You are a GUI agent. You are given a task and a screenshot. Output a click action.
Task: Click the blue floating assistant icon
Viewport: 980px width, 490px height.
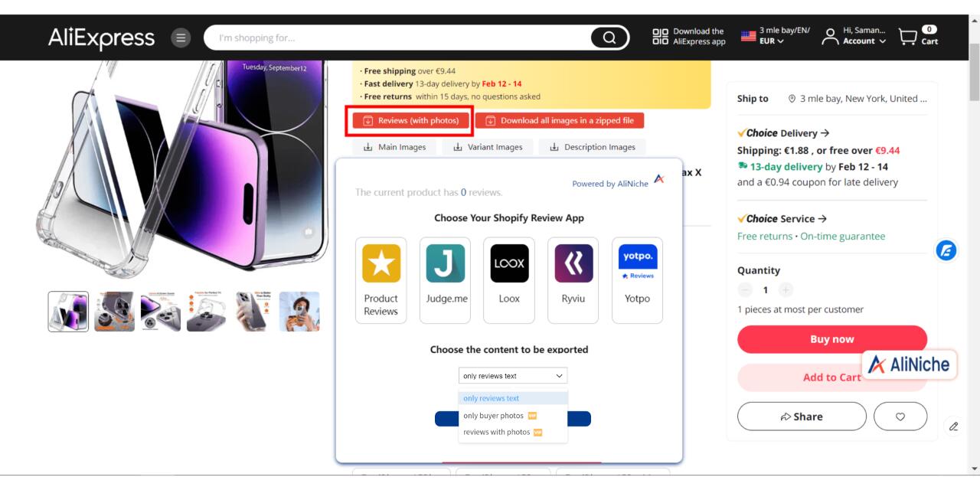tap(947, 250)
